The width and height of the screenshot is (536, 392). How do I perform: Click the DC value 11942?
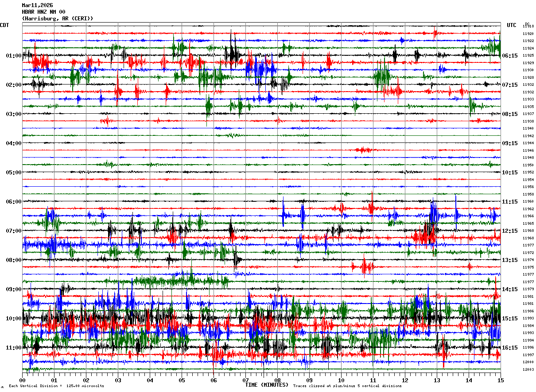pos(528,136)
